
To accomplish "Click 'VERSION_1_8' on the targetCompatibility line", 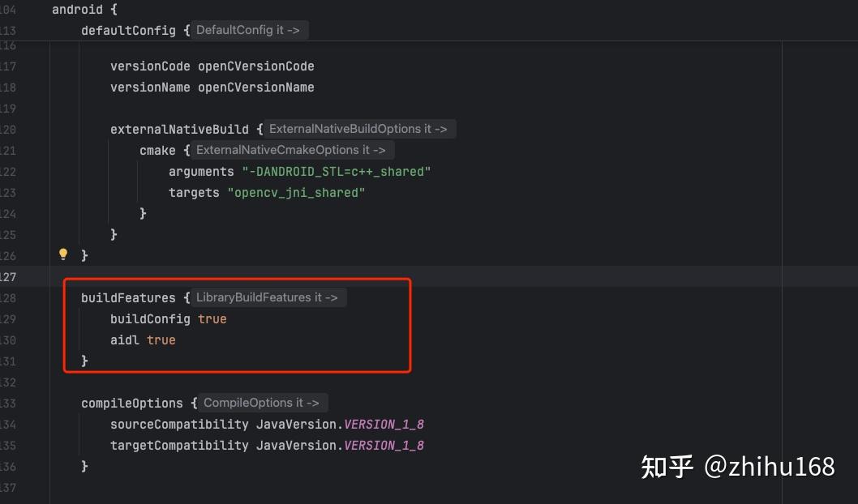I will [384, 446].
